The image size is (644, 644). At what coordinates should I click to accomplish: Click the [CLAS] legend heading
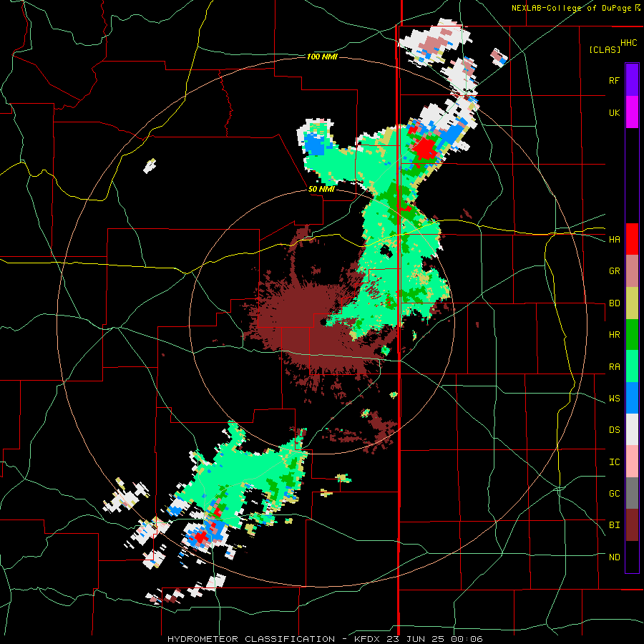click(x=605, y=49)
